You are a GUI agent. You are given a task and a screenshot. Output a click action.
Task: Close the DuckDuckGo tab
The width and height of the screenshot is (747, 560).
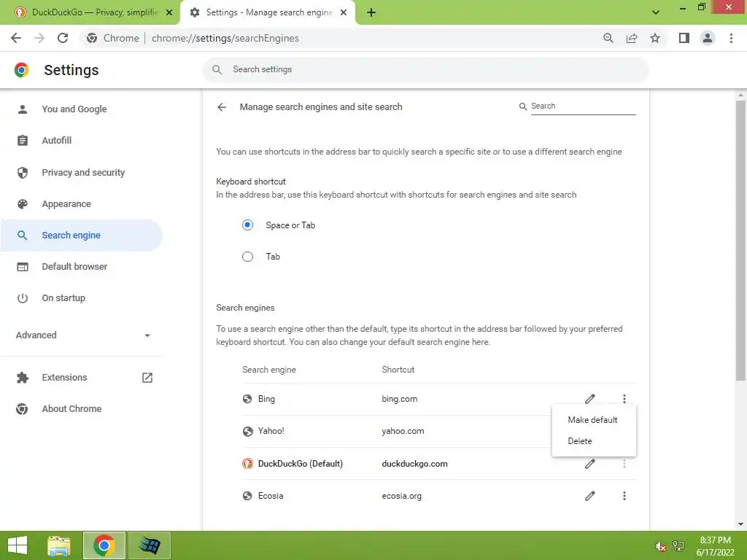pyautogui.click(x=169, y=13)
